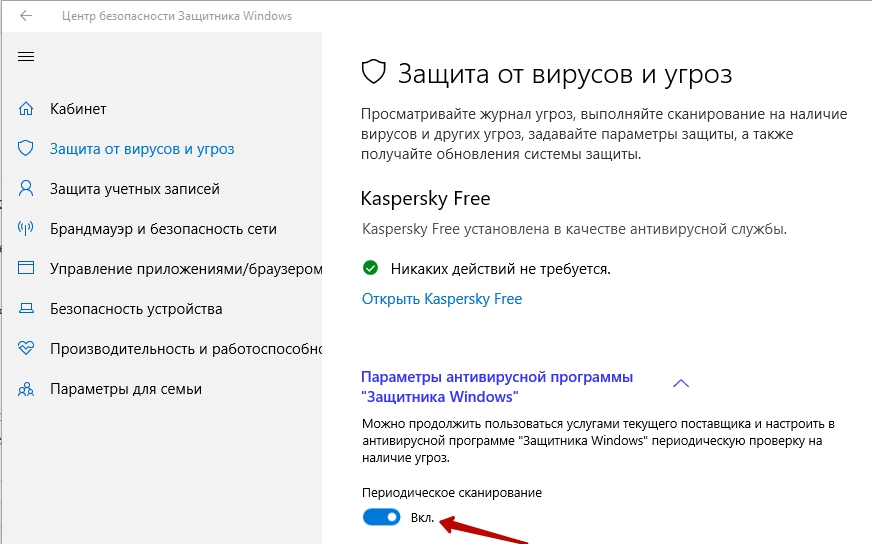
Task: Go to Брандмауэр и безопасность сети
Action: [163, 229]
